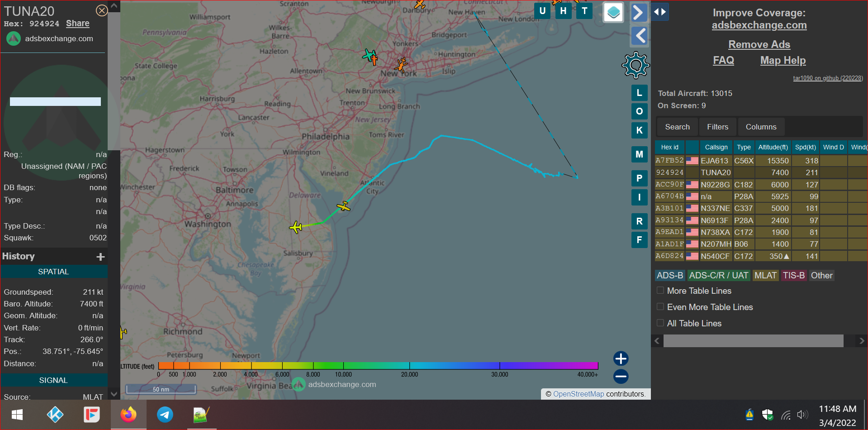Select the N337NE aircraft row
Image resolution: width=868 pixels, height=430 pixels.
tap(761, 208)
